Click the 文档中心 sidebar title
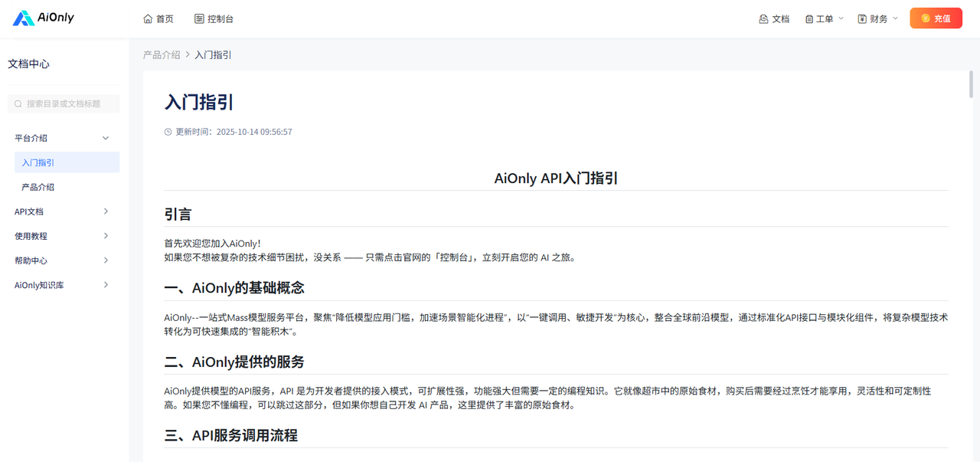The image size is (980, 462). pyautogui.click(x=29, y=64)
